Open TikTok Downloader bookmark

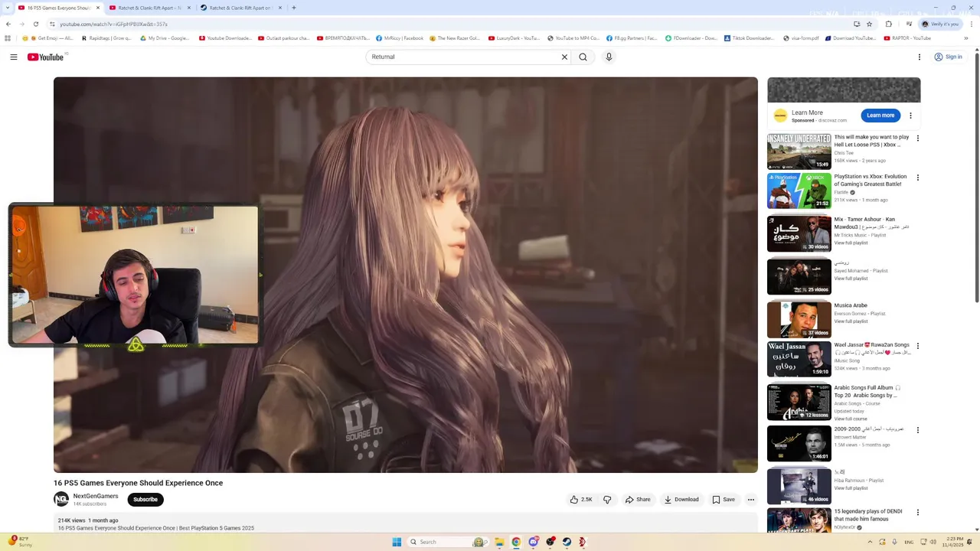pyautogui.click(x=749, y=38)
